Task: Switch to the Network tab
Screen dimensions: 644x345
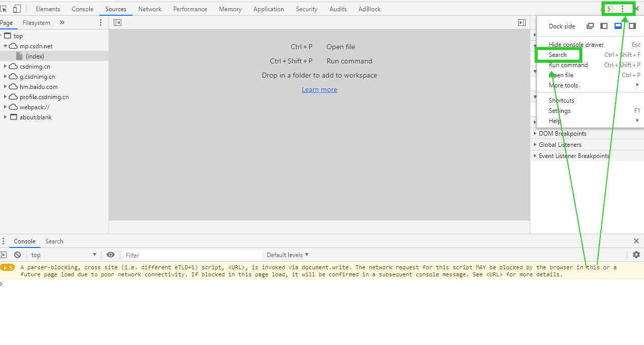Action: coord(150,9)
